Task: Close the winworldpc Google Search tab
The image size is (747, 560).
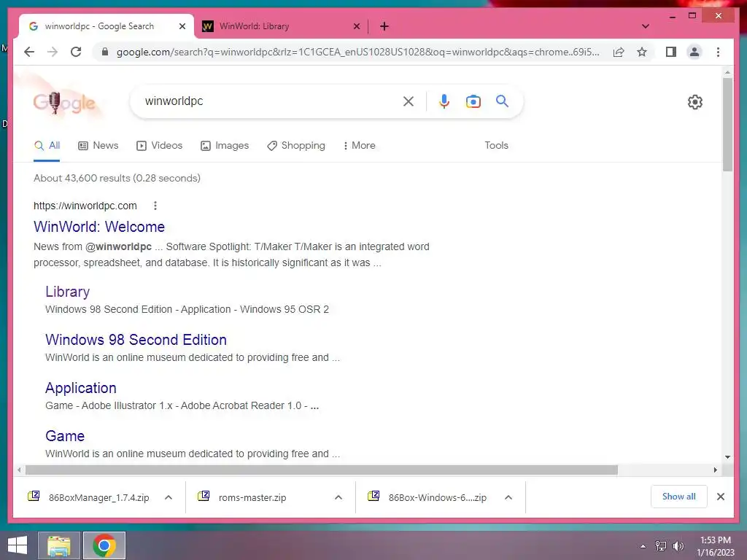Action: click(182, 26)
